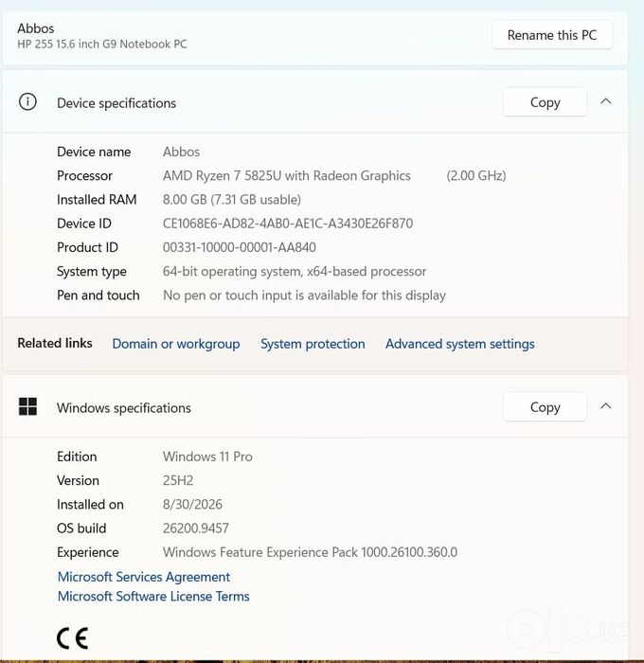Click the Device specifications heading
This screenshot has width=644, height=663.
(116, 103)
